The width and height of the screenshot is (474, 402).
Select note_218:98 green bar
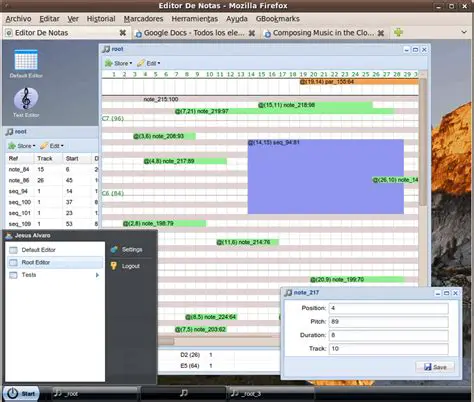coord(315,105)
